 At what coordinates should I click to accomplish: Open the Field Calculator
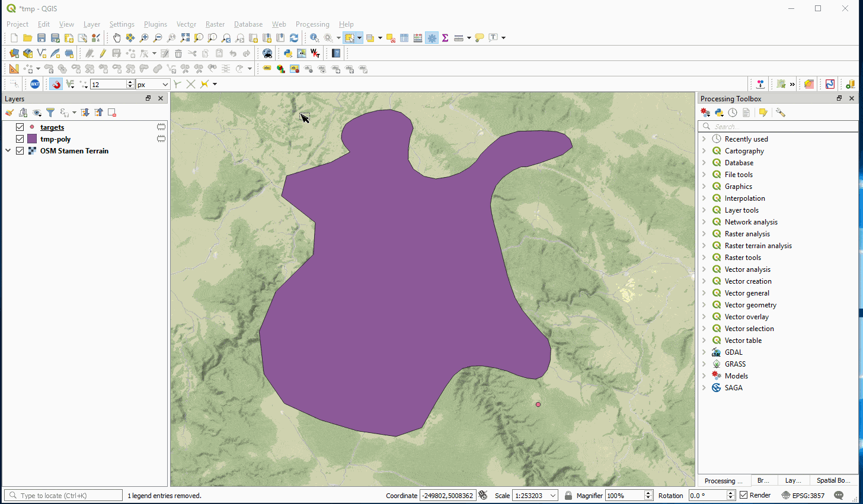point(418,37)
